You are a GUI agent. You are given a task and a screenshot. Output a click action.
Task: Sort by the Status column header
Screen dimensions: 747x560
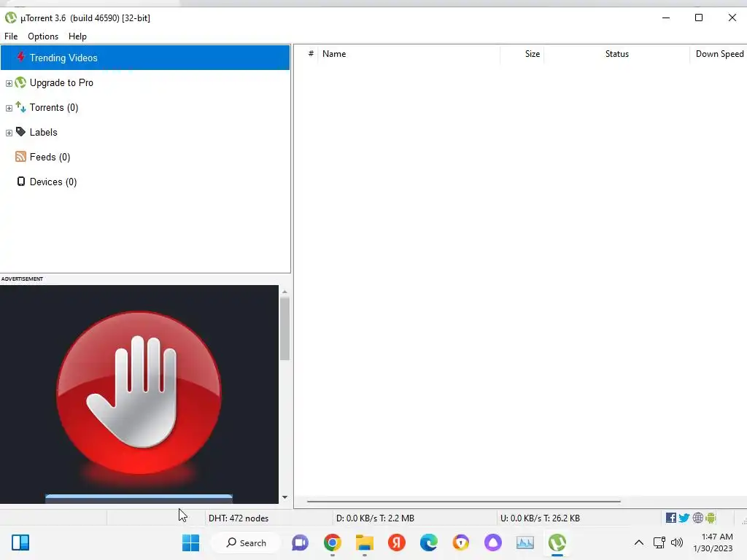[x=617, y=54]
